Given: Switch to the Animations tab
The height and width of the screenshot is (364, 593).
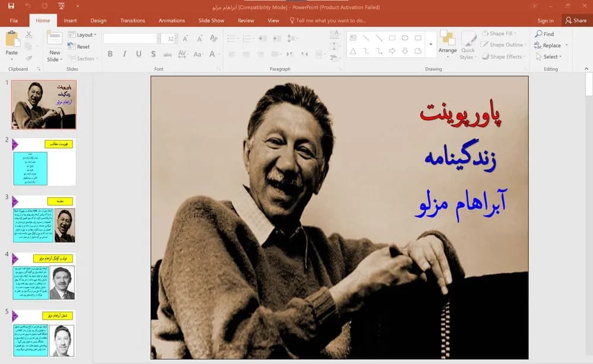Looking at the screenshot, I should 172,20.
